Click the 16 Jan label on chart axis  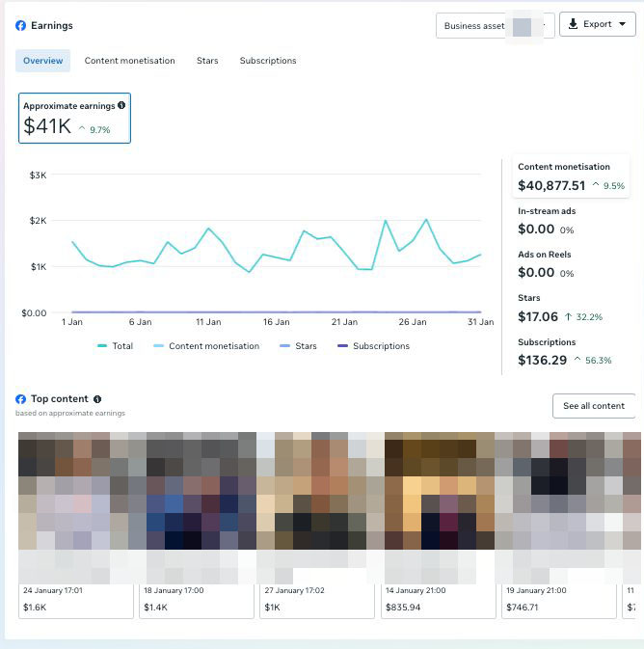pos(276,322)
